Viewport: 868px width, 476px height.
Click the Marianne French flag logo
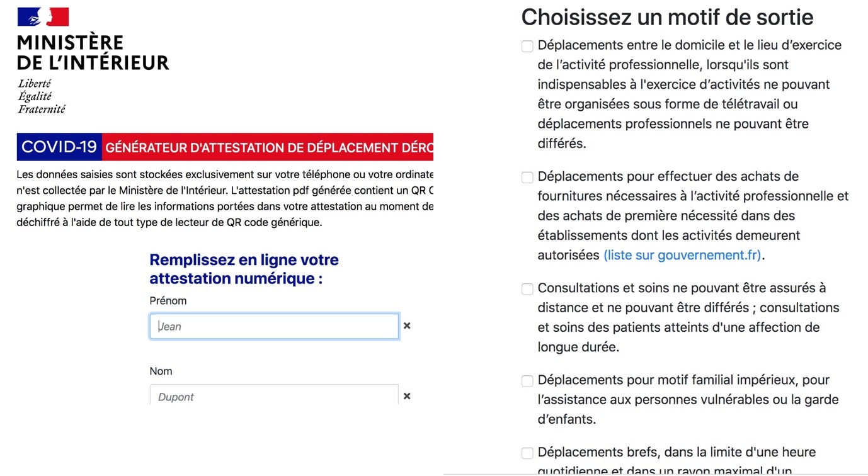point(43,17)
